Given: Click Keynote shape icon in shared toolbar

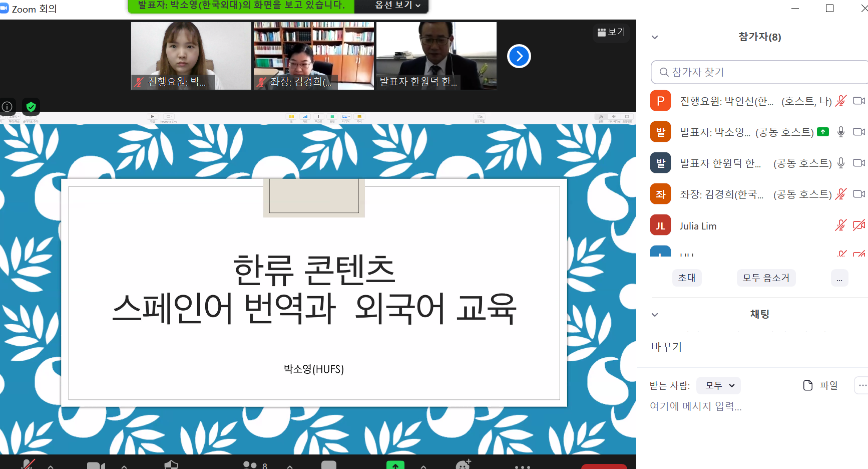Looking at the screenshot, I should pos(332,117).
